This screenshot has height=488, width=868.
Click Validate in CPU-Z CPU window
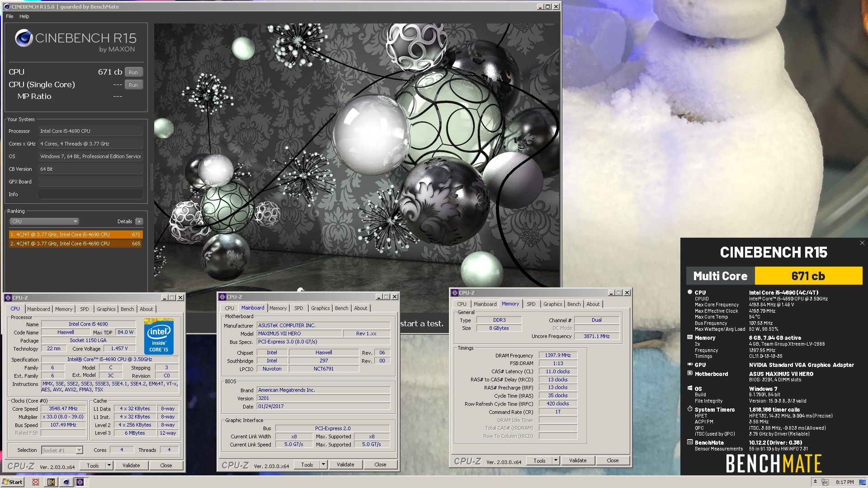point(131,465)
